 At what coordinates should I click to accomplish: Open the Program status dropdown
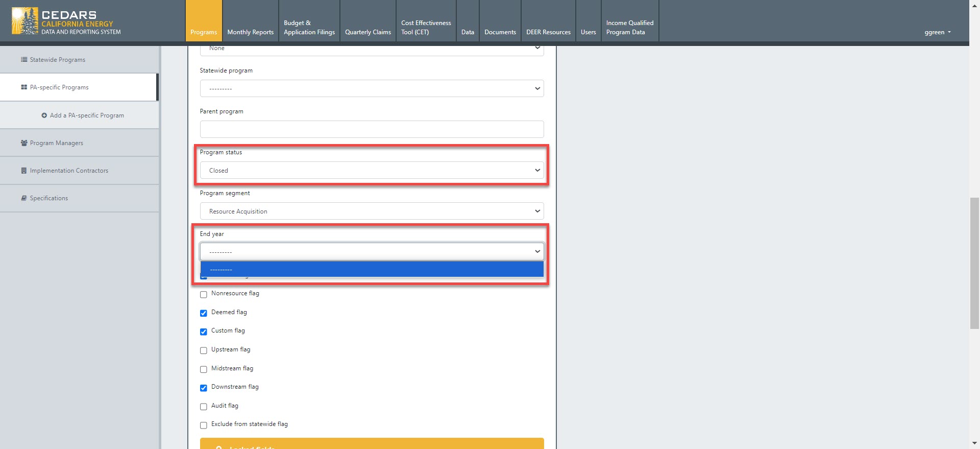click(x=372, y=171)
